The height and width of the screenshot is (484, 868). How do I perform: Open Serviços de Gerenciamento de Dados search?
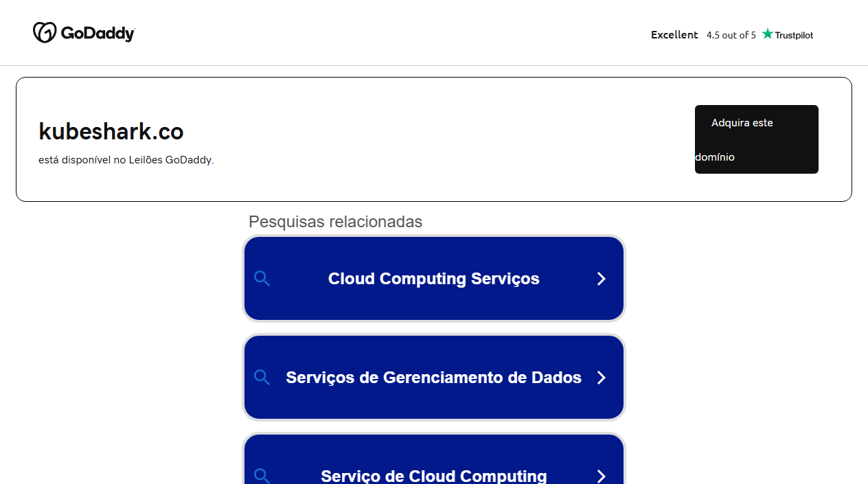click(x=434, y=377)
